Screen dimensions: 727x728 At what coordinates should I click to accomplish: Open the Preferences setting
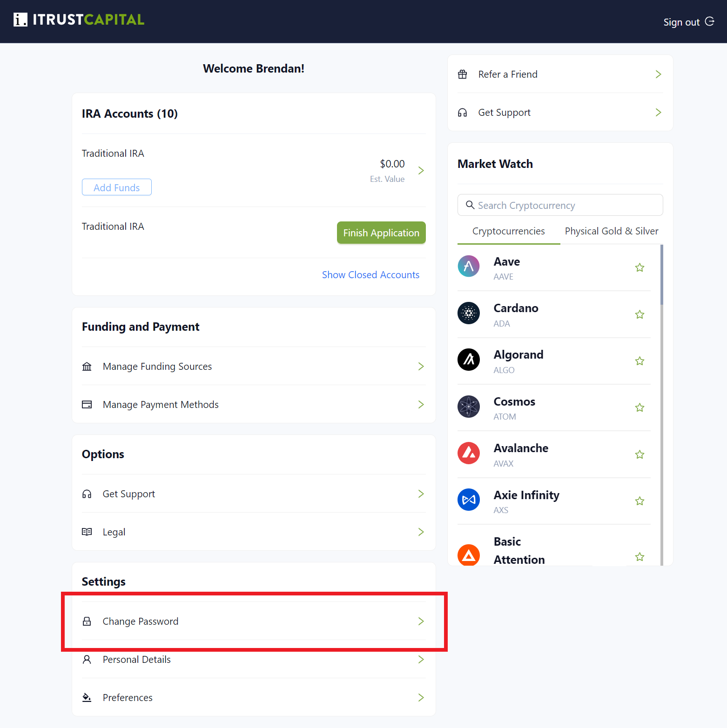coord(254,698)
